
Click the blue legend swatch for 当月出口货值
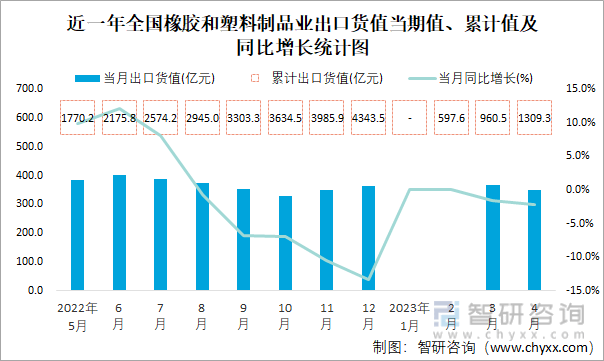87,79
